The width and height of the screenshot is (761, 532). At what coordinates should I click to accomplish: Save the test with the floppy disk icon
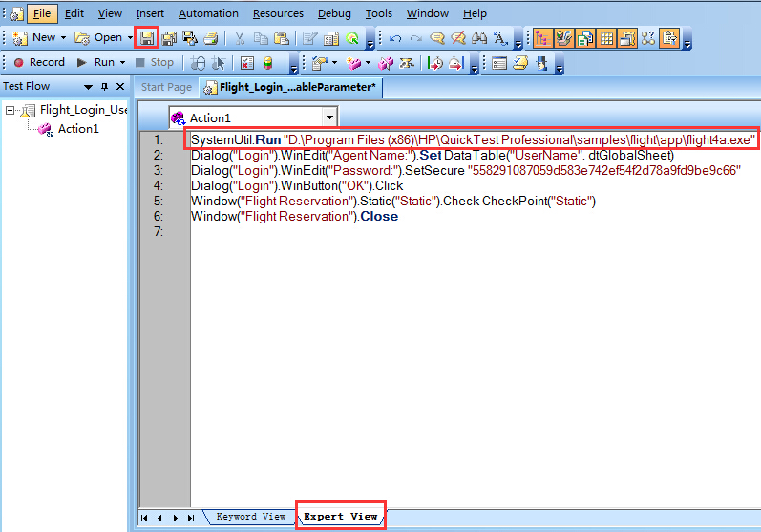coord(147,38)
